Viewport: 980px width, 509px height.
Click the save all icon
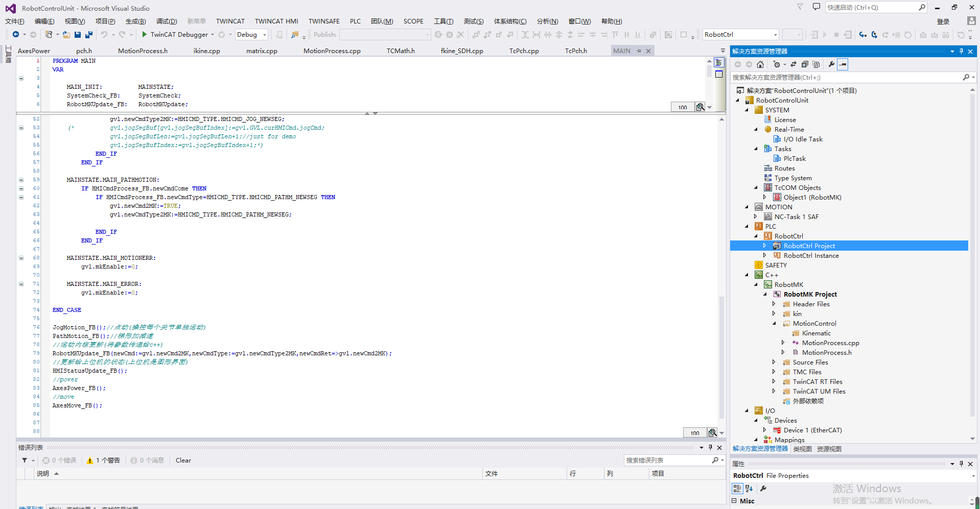click(x=88, y=34)
